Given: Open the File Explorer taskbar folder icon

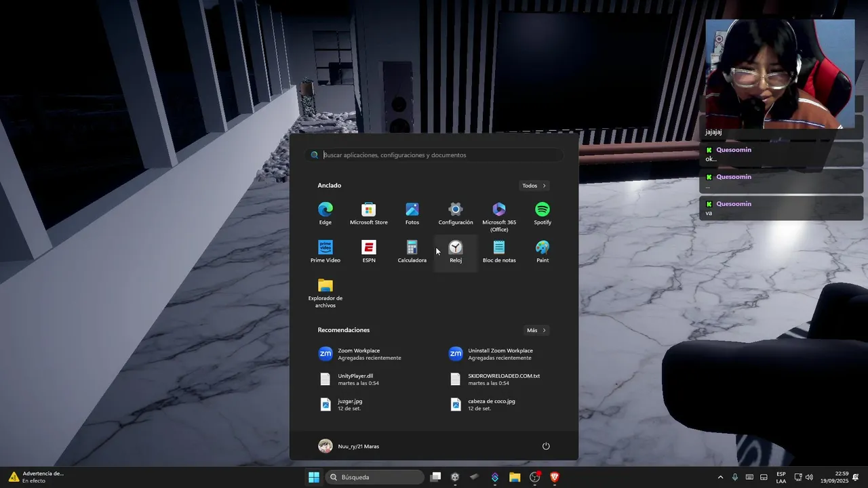Looking at the screenshot, I should [x=515, y=477].
